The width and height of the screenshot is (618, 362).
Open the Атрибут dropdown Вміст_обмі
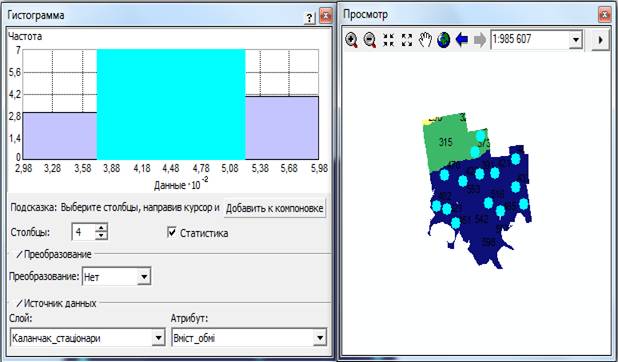(x=320, y=338)
